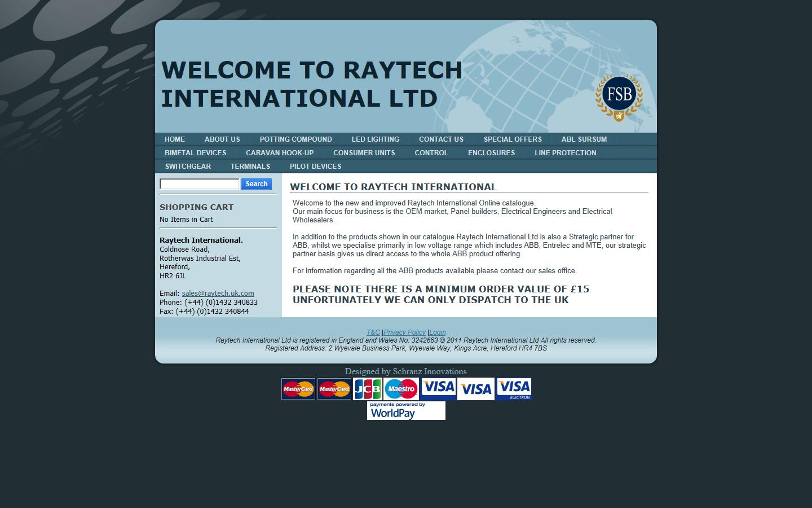812x508 pixels.
Task: Click the JCB payment icon
Action: click(x=368, y=388)
